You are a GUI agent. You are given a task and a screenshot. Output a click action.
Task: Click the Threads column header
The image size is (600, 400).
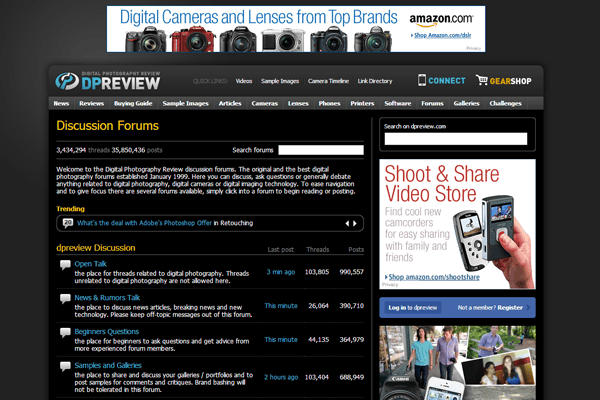(x=317, y=250)
